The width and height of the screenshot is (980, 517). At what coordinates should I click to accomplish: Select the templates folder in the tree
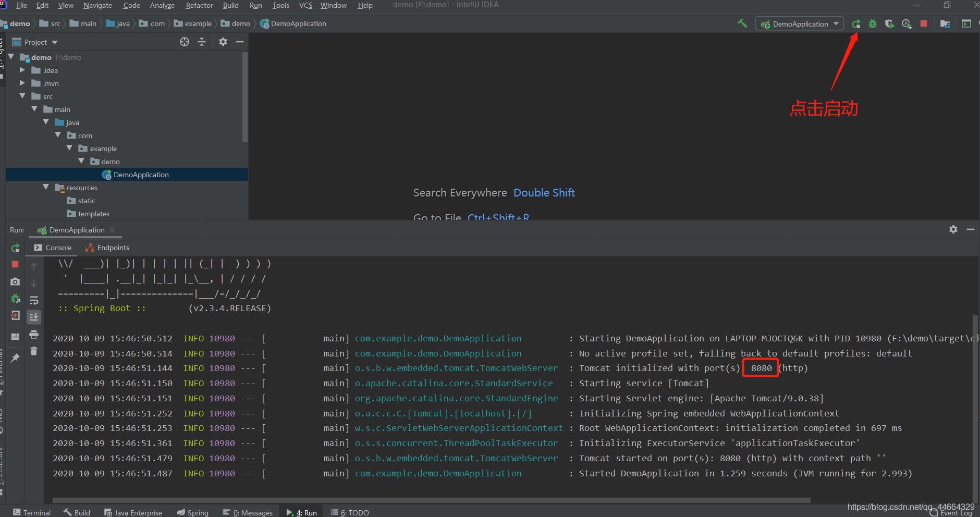pyautogui.click(x=88, y=214)
